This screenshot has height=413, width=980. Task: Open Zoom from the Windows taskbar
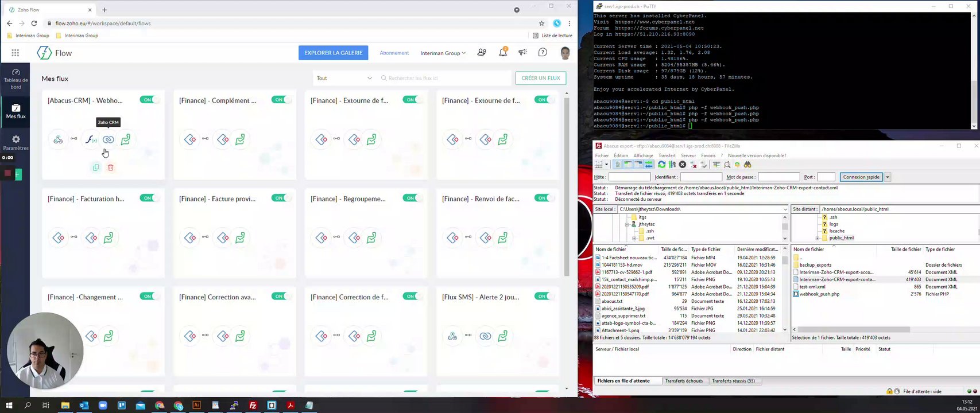point(103,405)
